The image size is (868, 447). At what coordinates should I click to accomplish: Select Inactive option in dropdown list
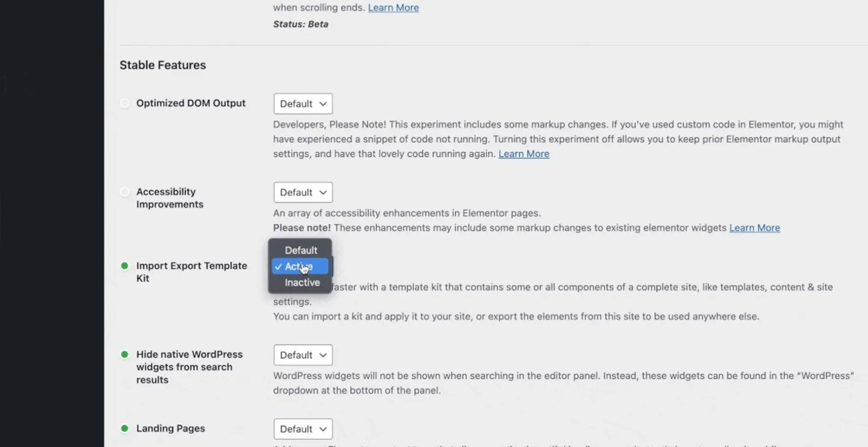pos(302,283)
